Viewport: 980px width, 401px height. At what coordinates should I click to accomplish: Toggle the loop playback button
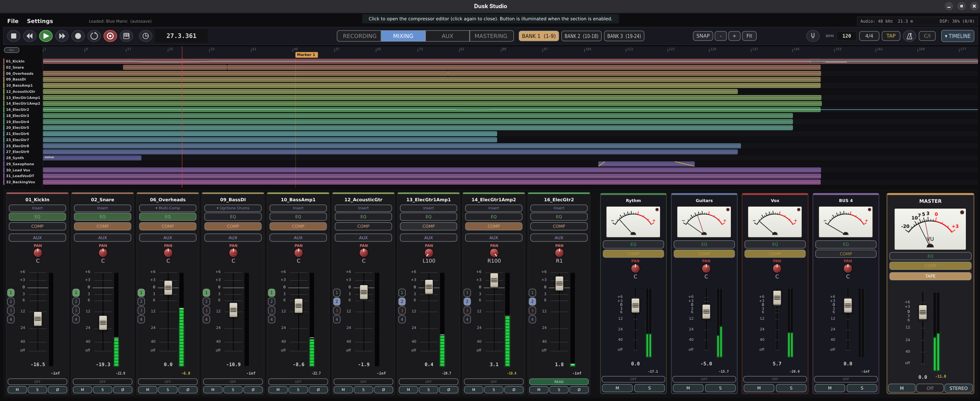pos(94,36)
